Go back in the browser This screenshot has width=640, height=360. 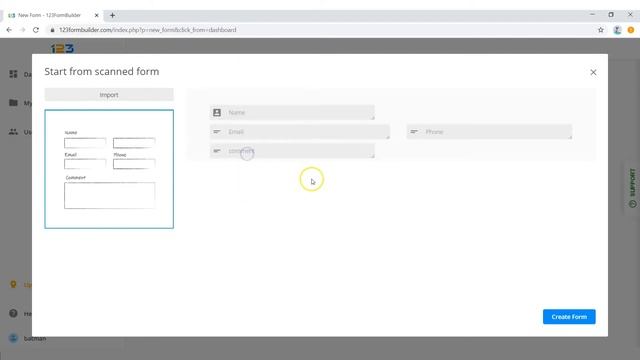coord(9,30)
